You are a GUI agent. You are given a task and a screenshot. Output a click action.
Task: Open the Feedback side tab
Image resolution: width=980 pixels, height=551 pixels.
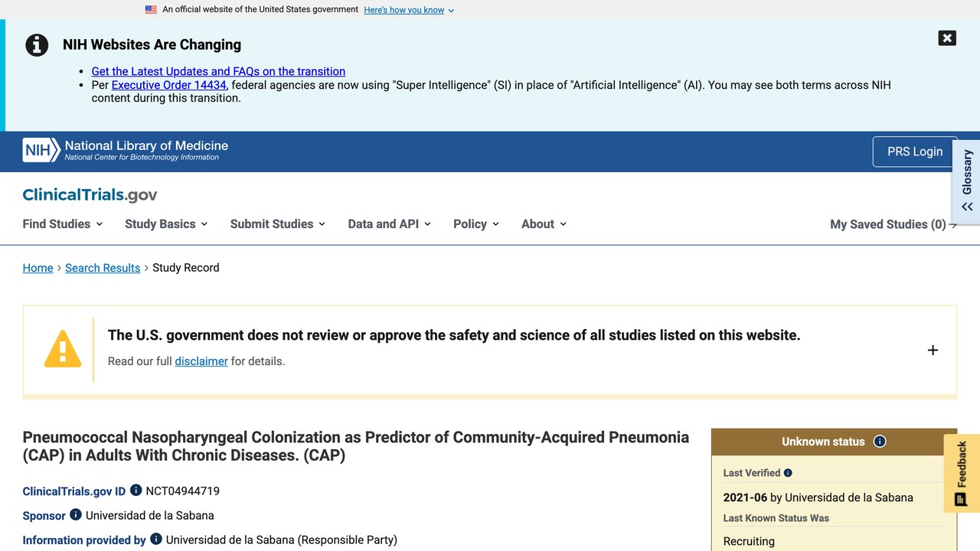click(x=962, y=474)
